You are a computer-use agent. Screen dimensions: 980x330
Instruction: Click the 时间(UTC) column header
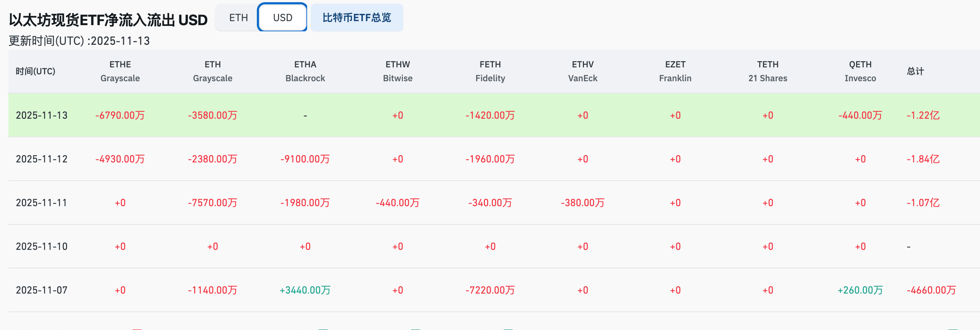point(35,71)
